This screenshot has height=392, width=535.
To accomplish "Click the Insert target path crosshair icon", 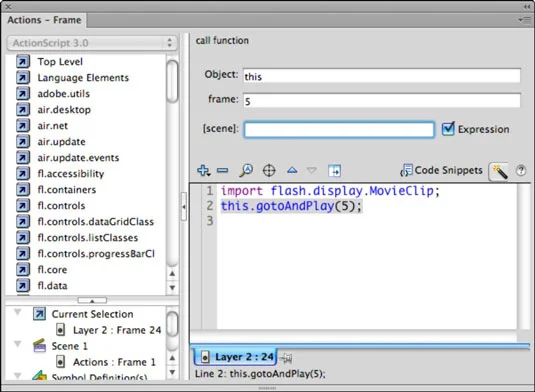I will pos(269,170).
